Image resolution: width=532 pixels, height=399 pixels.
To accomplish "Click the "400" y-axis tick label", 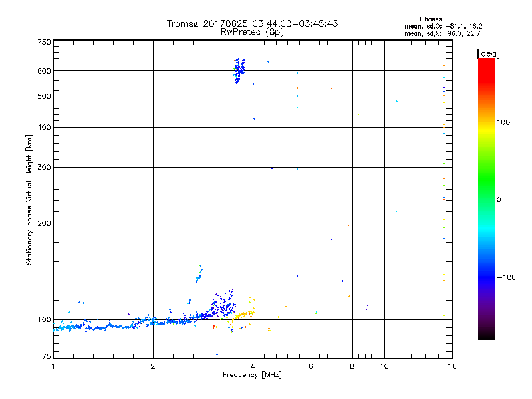I will (x=44, y=128).
